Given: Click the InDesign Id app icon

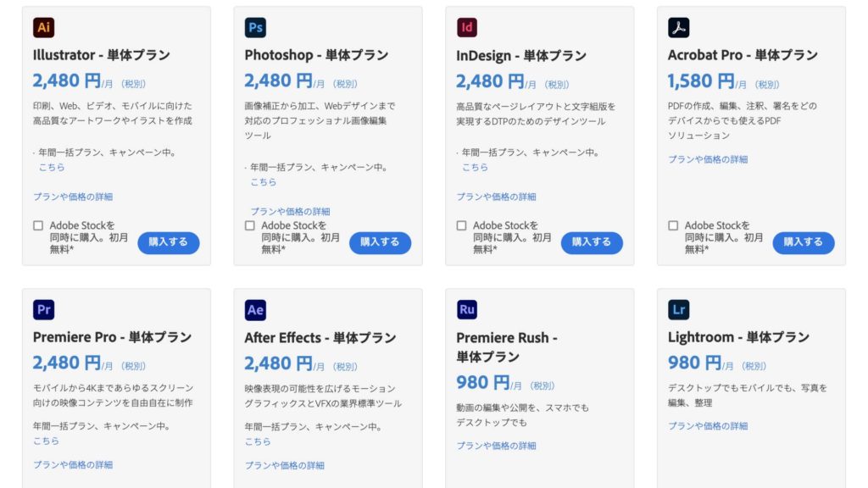Looking at the screenshot, I should 467,27.
